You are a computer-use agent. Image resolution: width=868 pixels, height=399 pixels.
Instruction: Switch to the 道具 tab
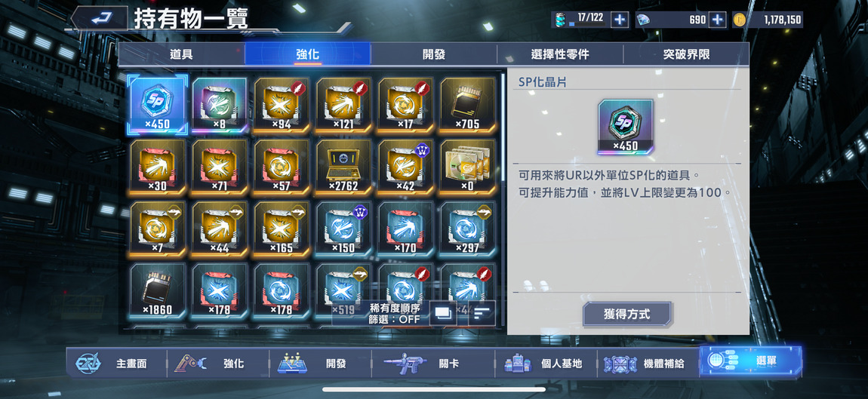coord(182,54)
